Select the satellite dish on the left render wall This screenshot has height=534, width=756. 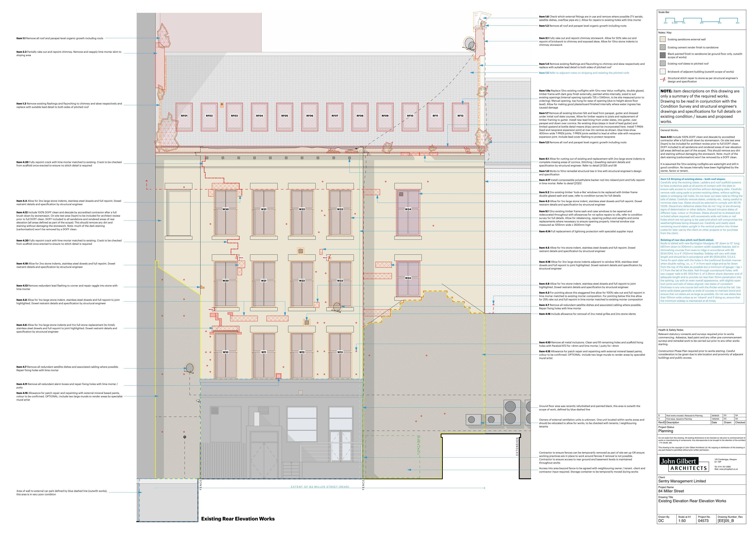point(189,368)
